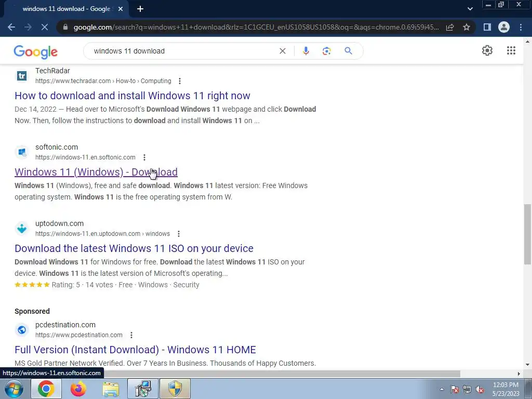The image size is (532, 399).
Task: Select the windows 11 download browser tab
Action: pos(66,9)
